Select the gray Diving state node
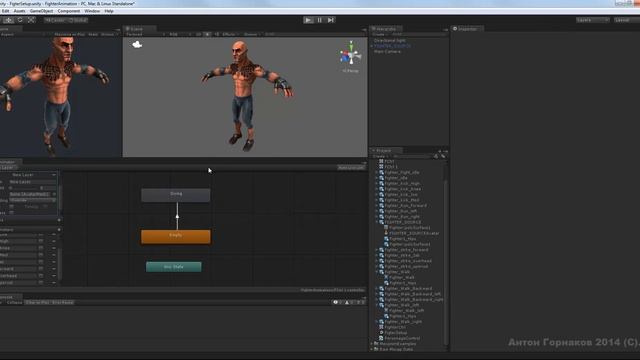The image size is (640, 360). coord(176,195)
